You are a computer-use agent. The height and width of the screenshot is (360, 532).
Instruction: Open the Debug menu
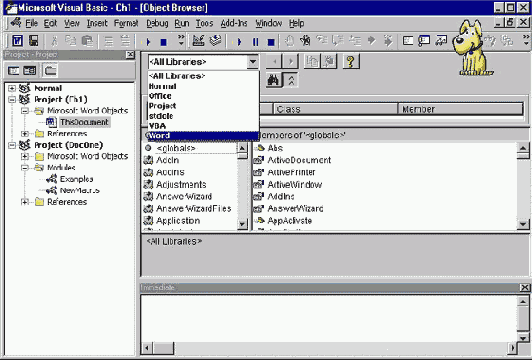point(157,23)
